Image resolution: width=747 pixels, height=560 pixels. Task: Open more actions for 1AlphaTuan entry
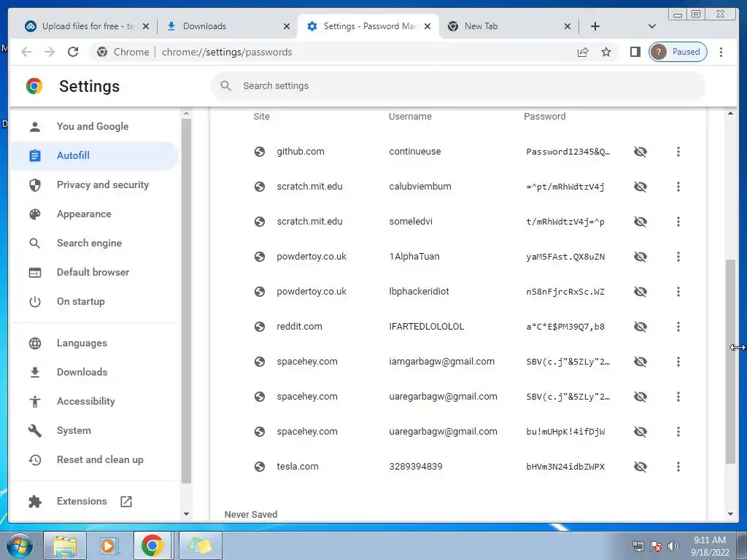(x=678, y=257)
